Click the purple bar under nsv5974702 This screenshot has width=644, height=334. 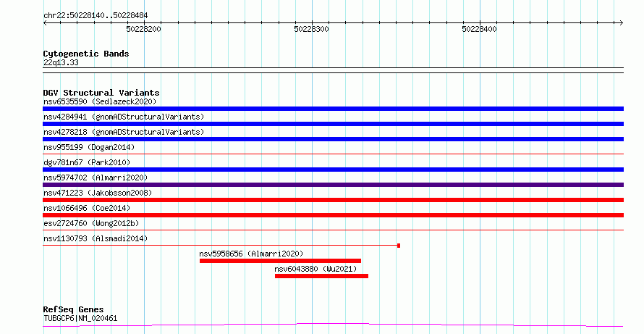[x=333, y=185]
